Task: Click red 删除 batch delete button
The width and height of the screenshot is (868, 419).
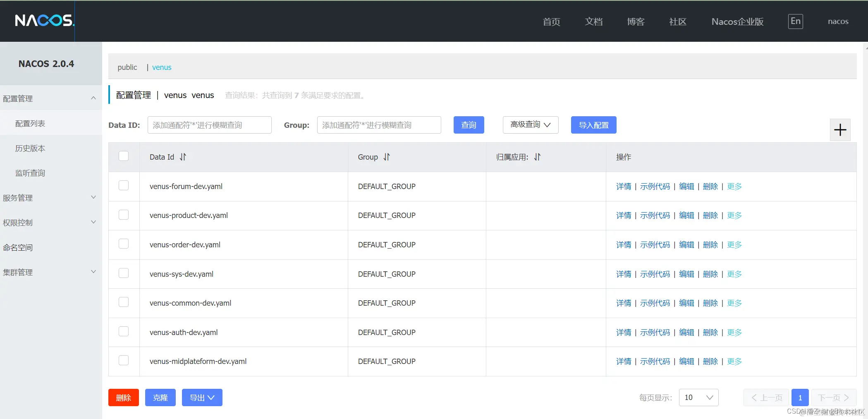Action: pyautogui.click(x=124, y=397)
